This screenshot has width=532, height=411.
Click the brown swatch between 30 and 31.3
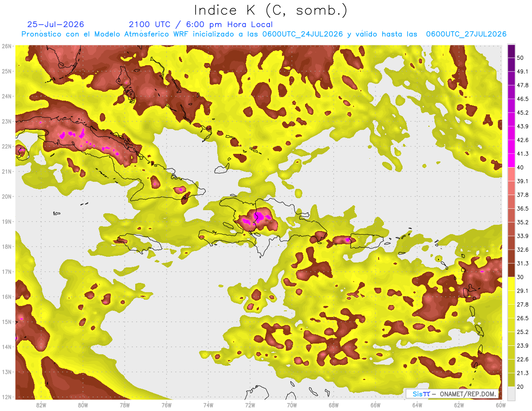coord(511,270)
